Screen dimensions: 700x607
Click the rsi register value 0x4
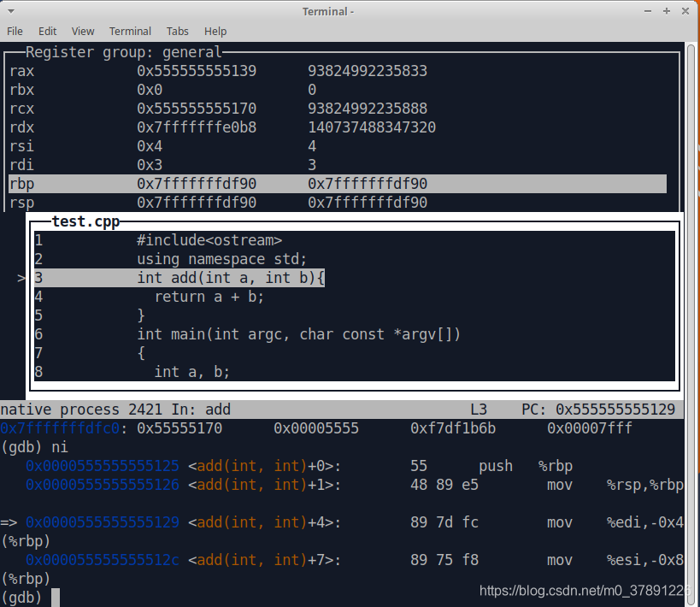coord(150,146)
